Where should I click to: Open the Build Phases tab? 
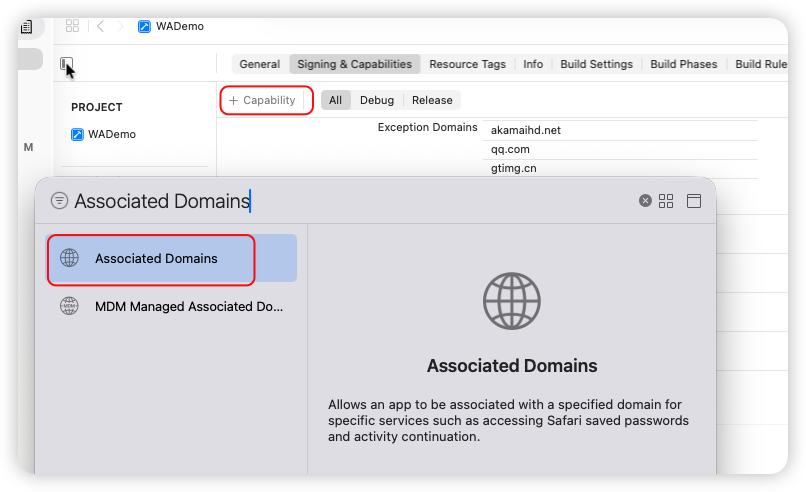click(684, 64)
